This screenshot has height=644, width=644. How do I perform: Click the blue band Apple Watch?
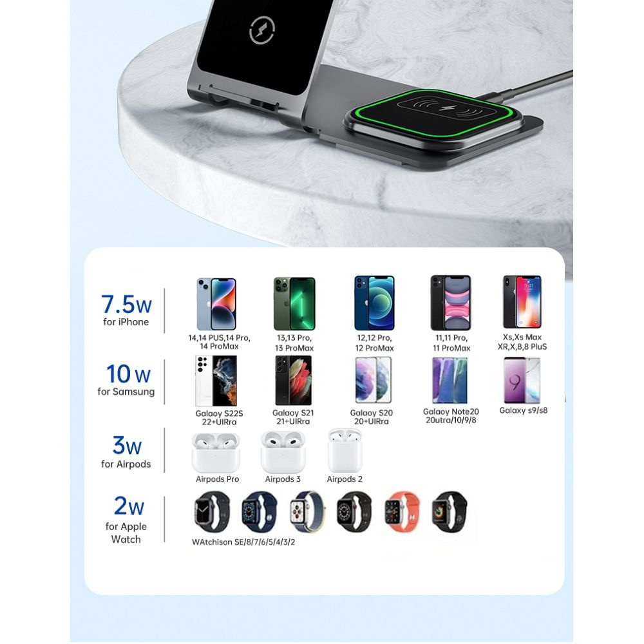click(x=259, y=512)
